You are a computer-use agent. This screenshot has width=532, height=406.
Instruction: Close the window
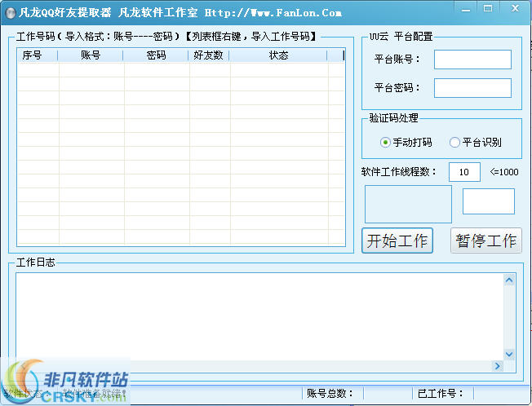click(515, 9)
